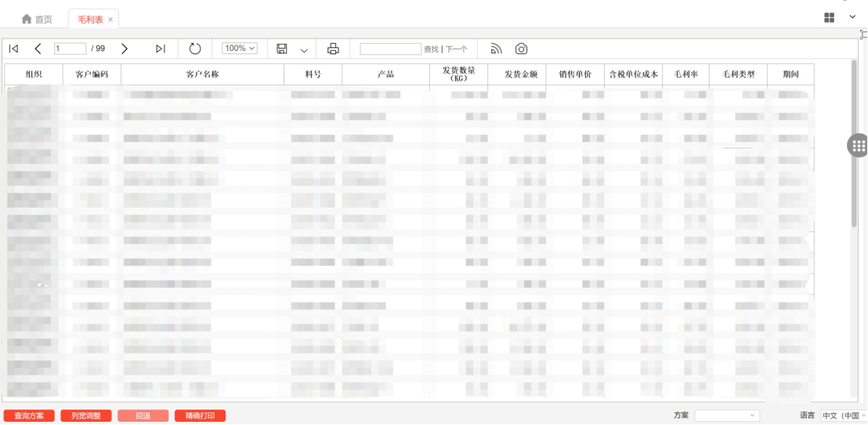This screenshot has height=425, width=868.
Task: Jump to the last report page
Action: tap(161, 49)
